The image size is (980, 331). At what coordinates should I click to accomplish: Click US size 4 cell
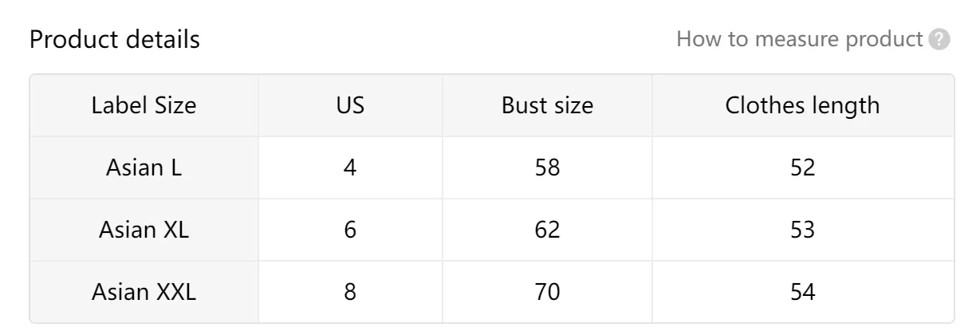tap(350, 167)
